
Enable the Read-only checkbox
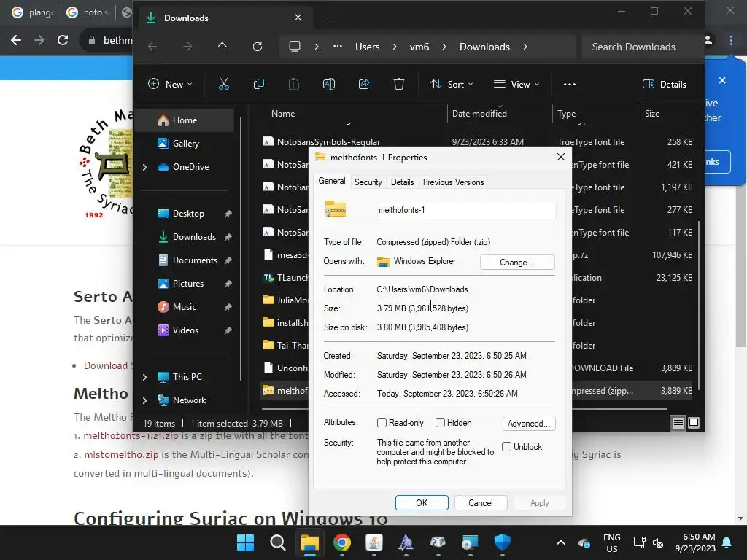(x=382, y=422)
